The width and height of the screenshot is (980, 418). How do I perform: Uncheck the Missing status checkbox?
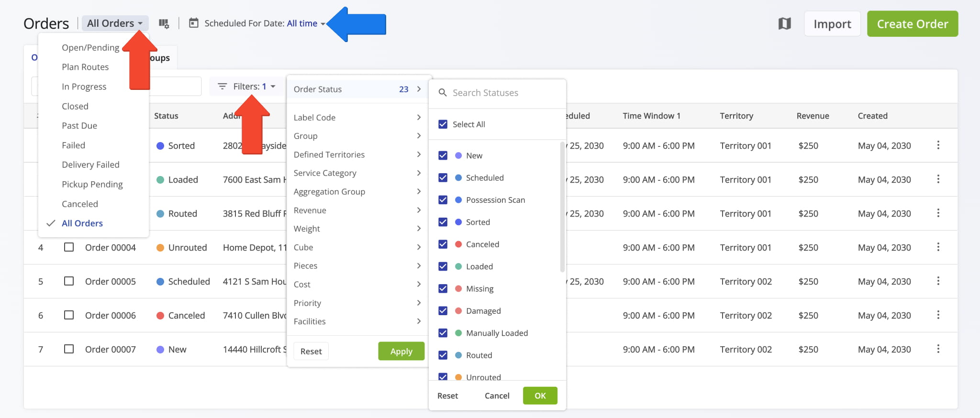(x=443, y=289)
